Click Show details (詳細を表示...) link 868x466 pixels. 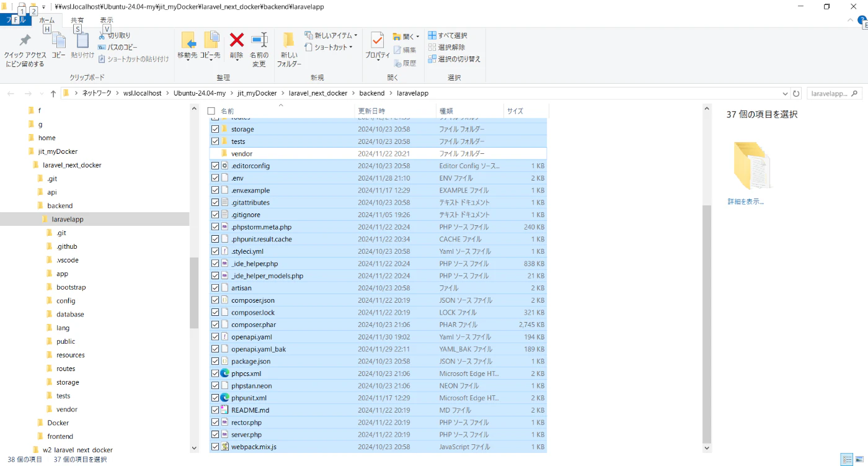(746, 202)
